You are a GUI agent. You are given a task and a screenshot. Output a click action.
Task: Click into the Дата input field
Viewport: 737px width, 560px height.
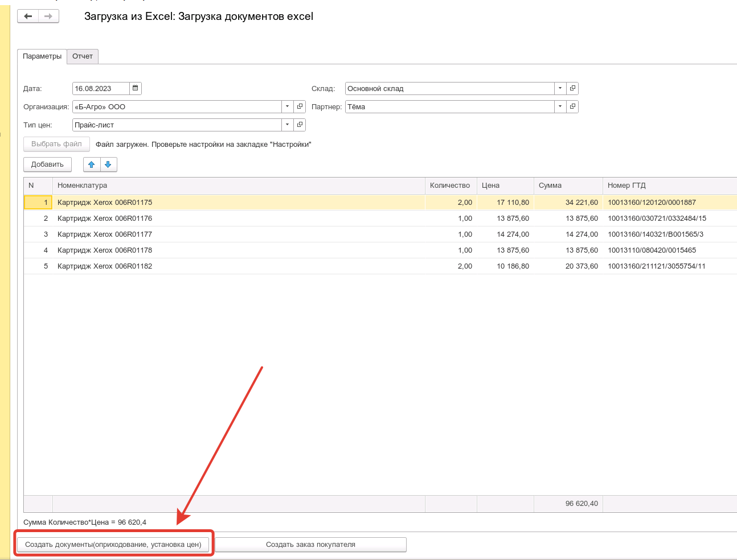click(100, 88)
